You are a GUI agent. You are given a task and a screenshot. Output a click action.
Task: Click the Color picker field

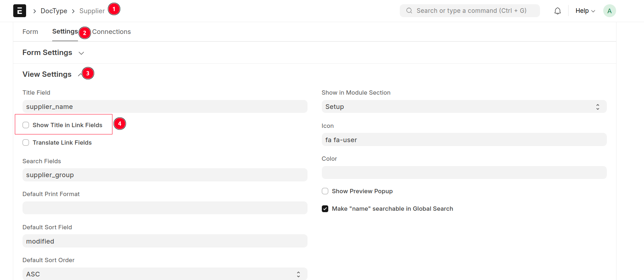coord(464,172)
